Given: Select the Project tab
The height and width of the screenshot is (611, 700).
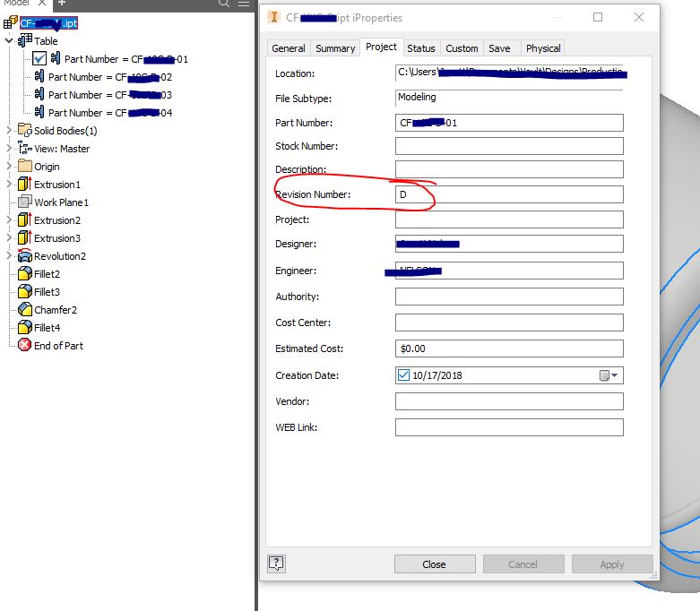Looking at the screenshot, I should pos(381,47).
